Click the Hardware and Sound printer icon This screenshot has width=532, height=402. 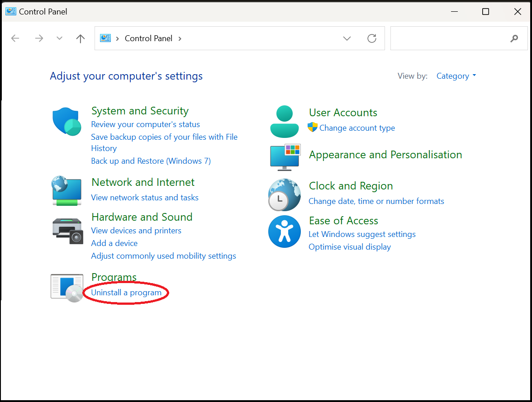[67, 231]
